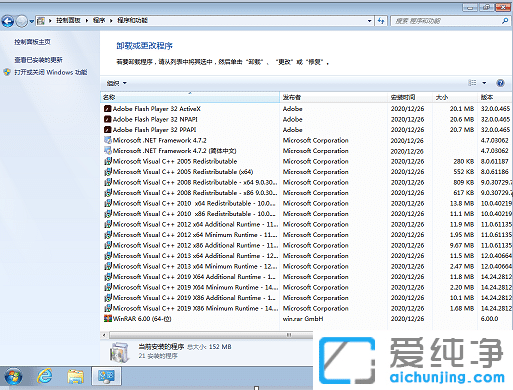Image resolution: width=513 pixels, height=390 pixels.
Task: Click publisher win.rar GmbH cell
Action: 303,319
